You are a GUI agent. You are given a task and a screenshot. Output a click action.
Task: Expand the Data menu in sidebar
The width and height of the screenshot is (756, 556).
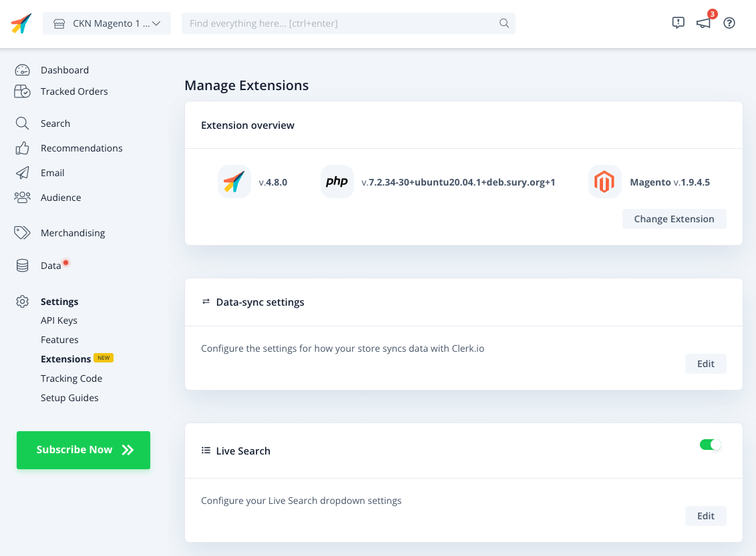[x=50, y=266]
